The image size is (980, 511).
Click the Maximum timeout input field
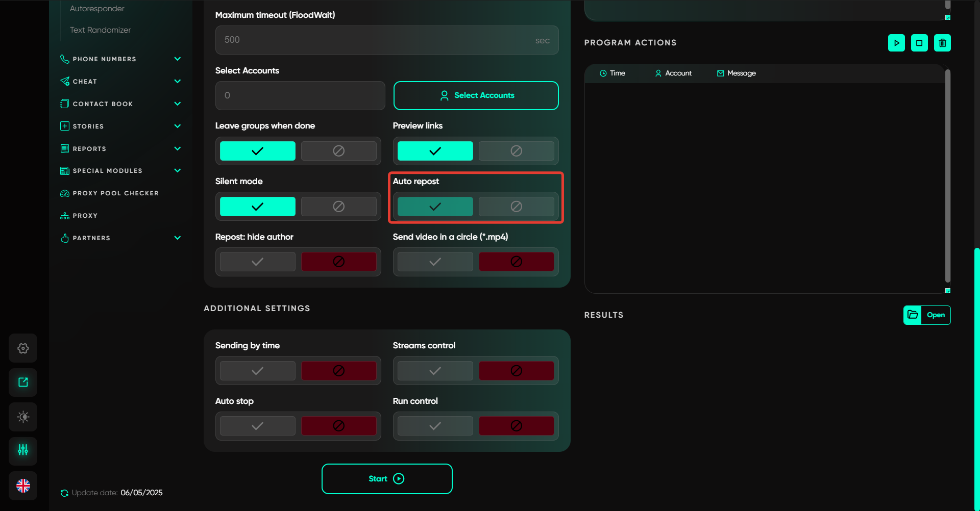tap(378, 40)
